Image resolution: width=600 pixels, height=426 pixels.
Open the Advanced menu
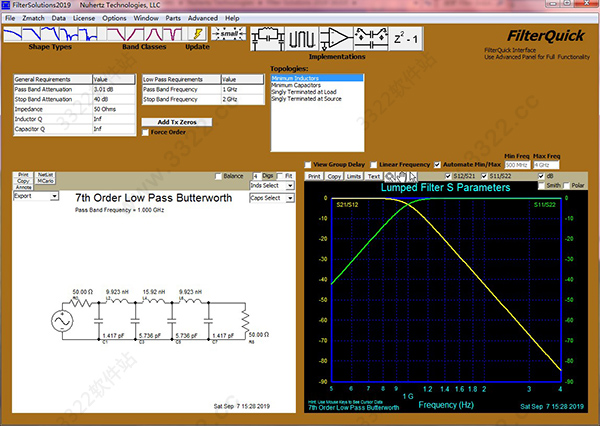click(203, 18)
